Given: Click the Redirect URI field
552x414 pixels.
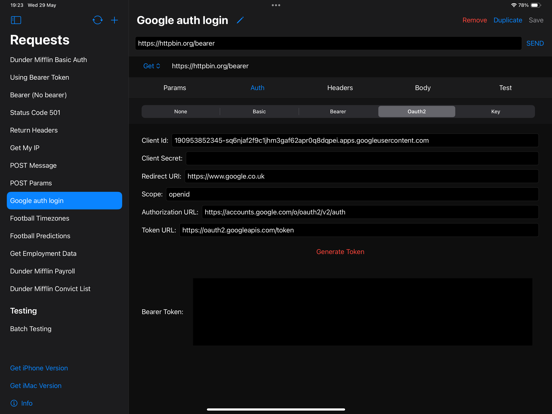Looking at the screenshot, I should [x=362, y=176].
